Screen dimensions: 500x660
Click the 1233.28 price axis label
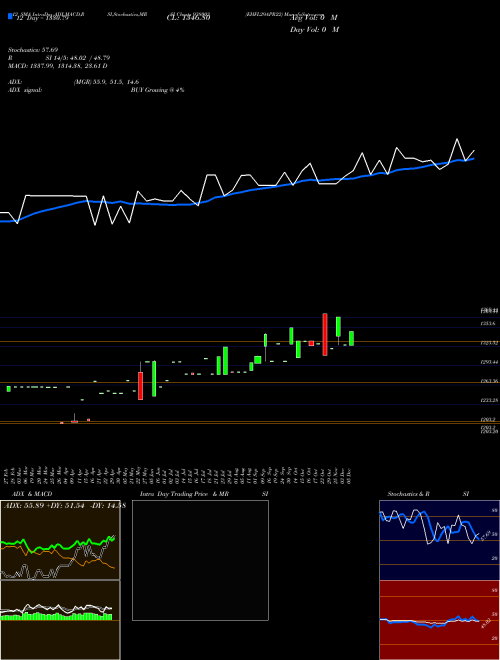pos(489,400)
